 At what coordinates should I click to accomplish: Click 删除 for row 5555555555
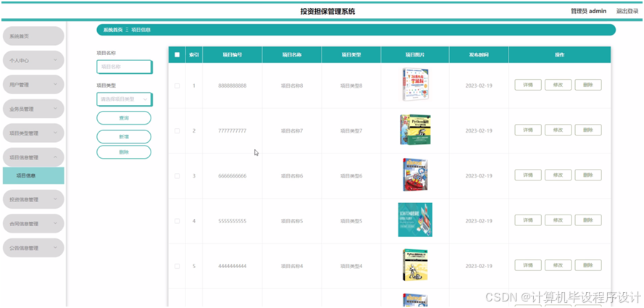coord(587,220)
